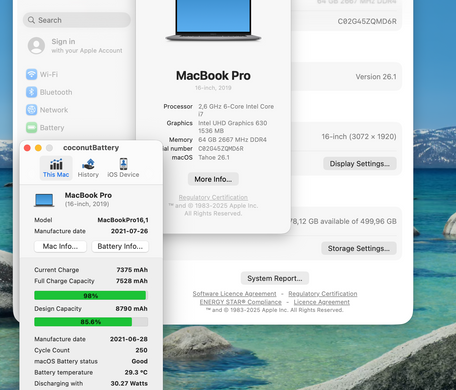Open Battery settings in sidebar
Screen dimensions: 456x390
coord(45,127)
